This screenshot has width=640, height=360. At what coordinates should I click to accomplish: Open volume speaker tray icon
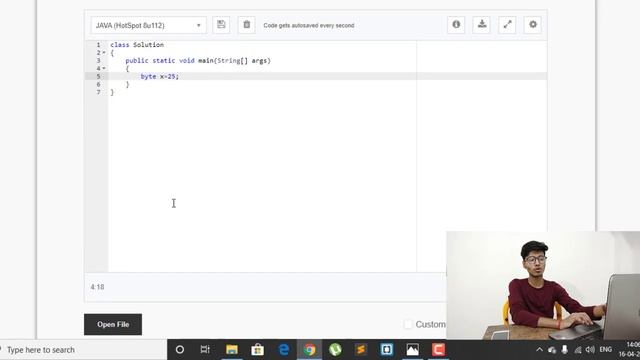(x=590, y=350)
